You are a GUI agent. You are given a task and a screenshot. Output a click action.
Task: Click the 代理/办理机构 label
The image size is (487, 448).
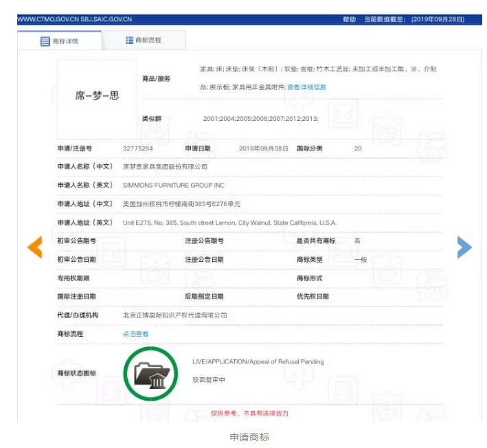point(78,315)
